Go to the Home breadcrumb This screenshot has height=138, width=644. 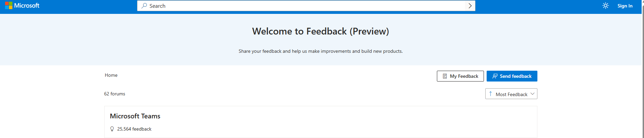click(111, 75)
